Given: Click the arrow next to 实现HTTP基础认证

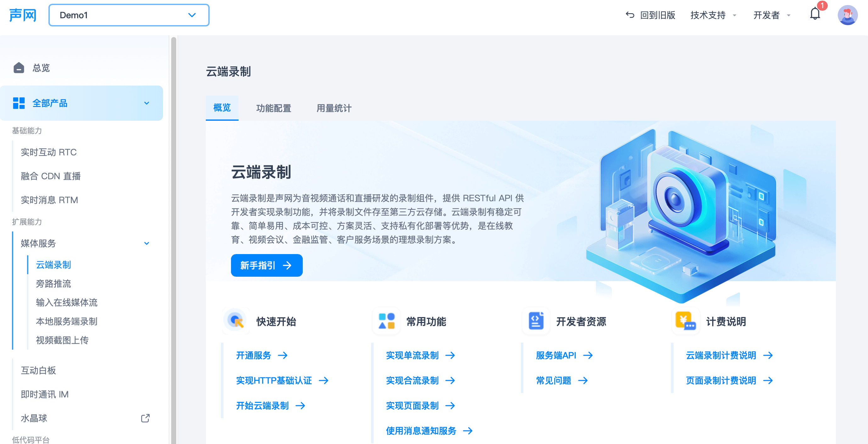Looking at the screenshot, I should [x=324, y=380].
